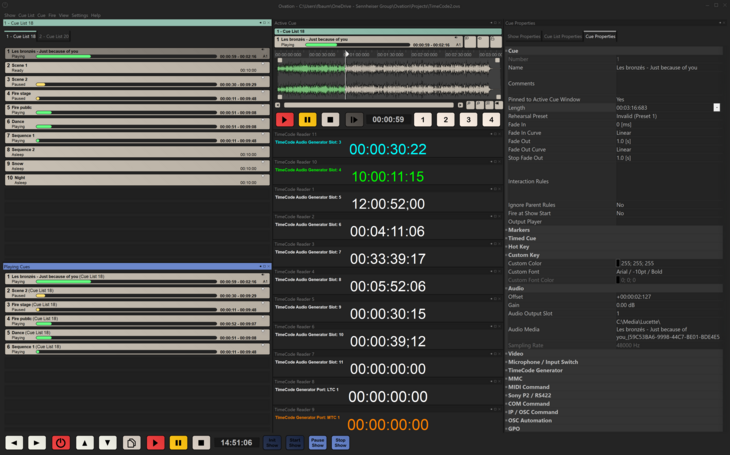Click the copy/pages icon in bottom toolbar
730x455 pixels.
pos(132,442)
